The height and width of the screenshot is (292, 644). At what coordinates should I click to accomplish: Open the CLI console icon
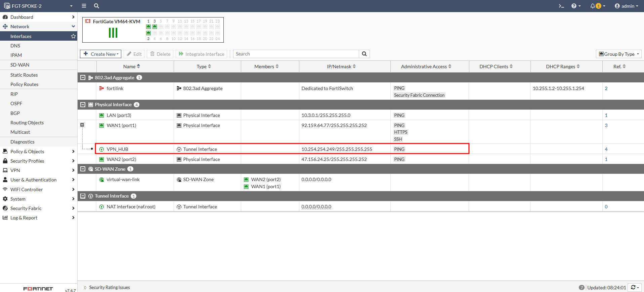pos(561,6)
